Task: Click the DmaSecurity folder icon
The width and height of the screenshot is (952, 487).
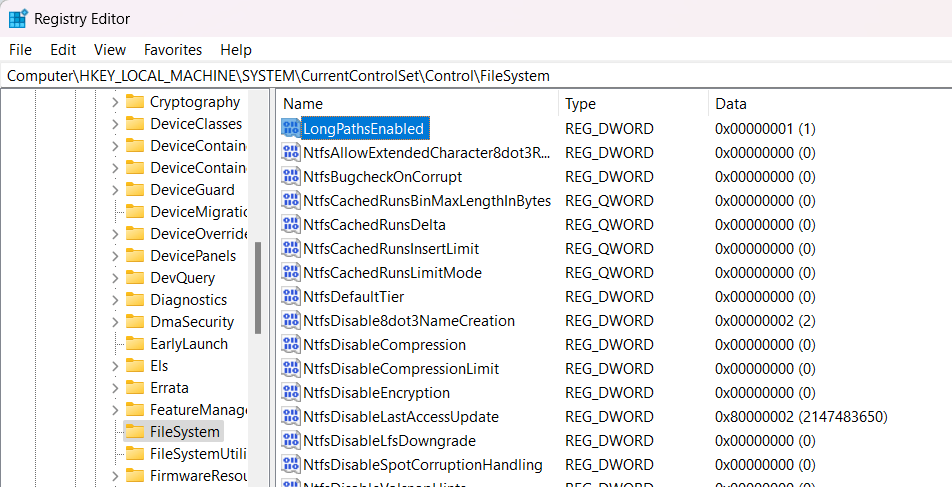Action: point(134,322)
